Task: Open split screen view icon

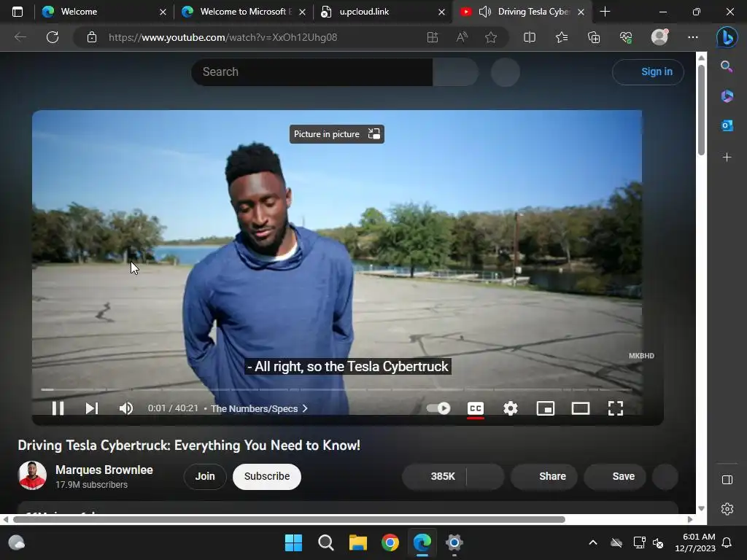Action: tap(530, 37)
